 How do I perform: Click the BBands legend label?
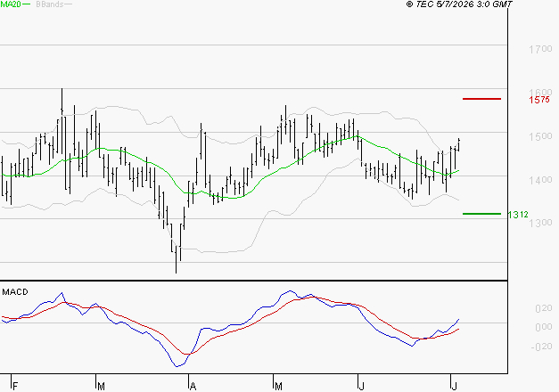(50, 4)
